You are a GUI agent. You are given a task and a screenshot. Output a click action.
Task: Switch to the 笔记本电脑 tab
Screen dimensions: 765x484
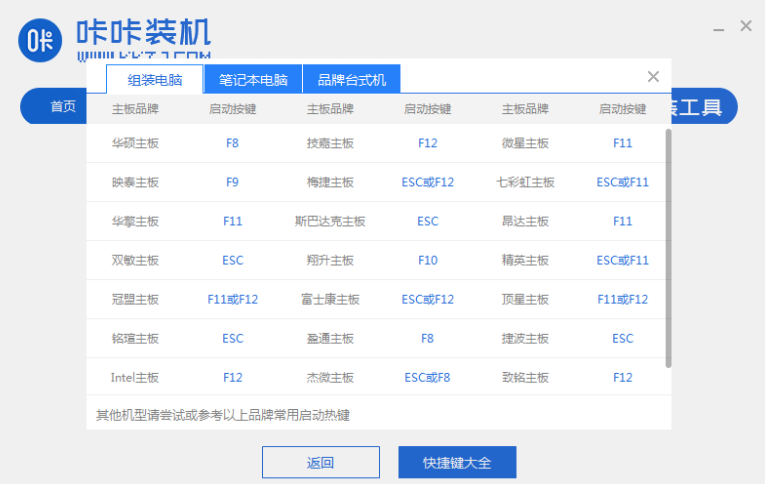click(x=253, y=80)
